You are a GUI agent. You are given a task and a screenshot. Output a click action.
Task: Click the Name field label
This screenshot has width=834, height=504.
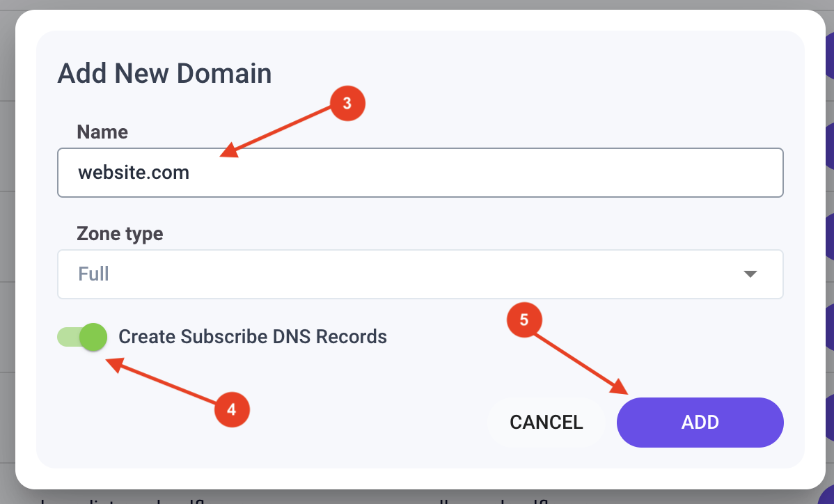[102, 132]
